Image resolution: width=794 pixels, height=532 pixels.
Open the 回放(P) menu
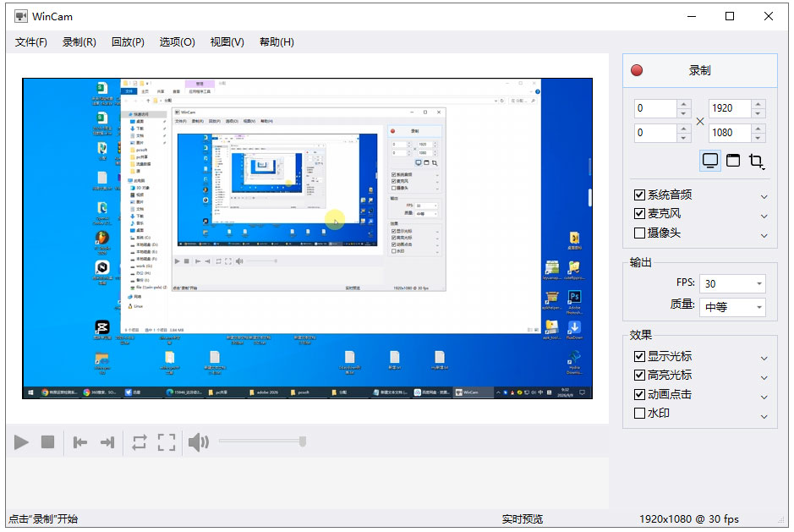click(128, 42)
